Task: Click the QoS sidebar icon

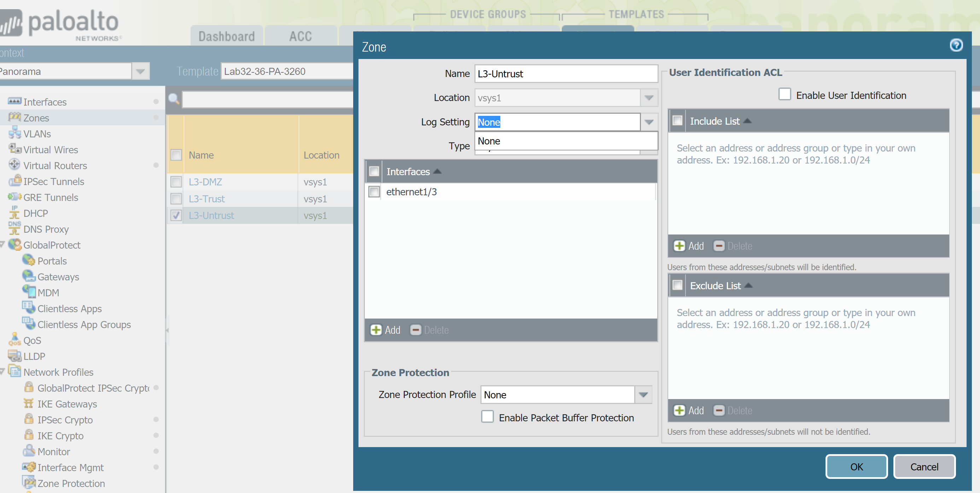Action: 14,339
